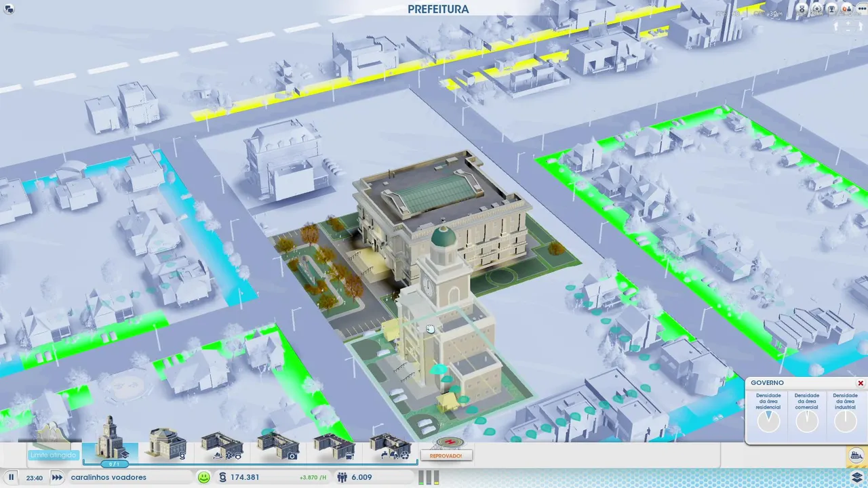The image size is (868, 488).
Task: Choose the Department of Tourism camera module
Action: coord(278,445)
